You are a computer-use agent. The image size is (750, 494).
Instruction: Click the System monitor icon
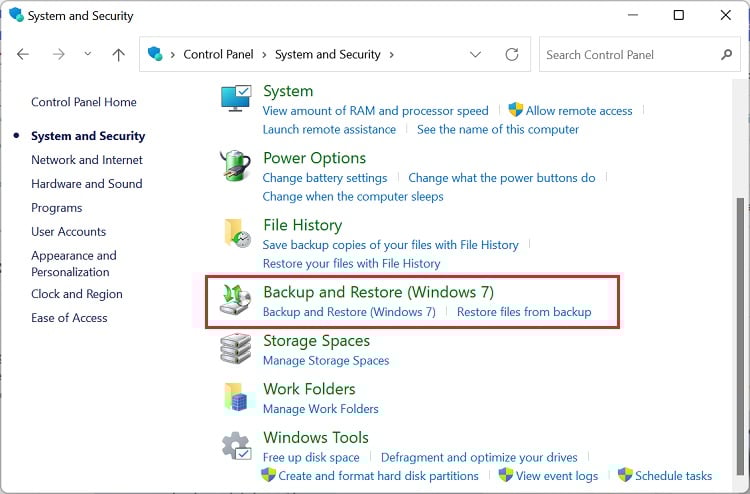[x=236, y=99]
